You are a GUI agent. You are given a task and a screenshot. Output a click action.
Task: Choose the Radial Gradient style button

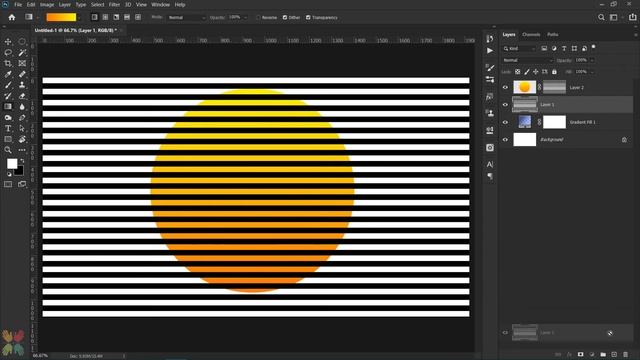click(105, 18)
